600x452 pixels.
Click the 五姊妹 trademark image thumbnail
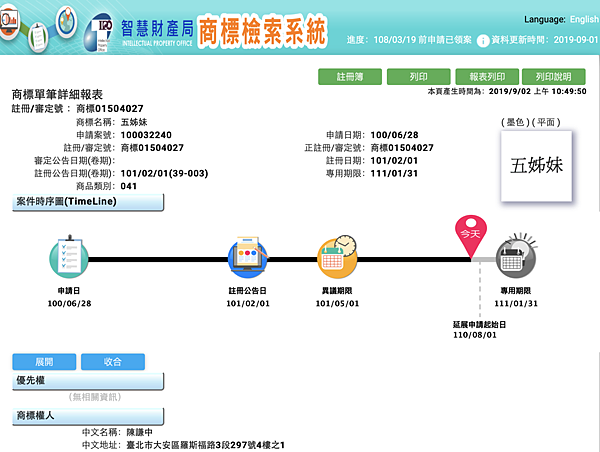536,166
